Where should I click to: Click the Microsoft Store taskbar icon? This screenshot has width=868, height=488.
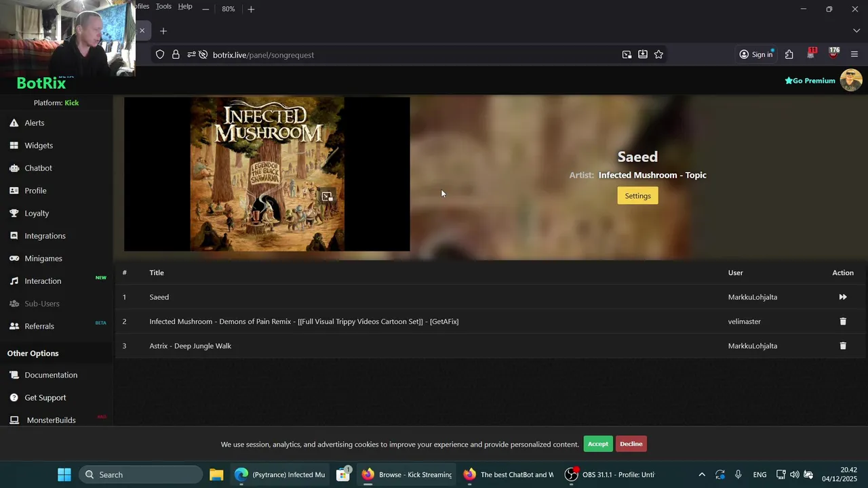tap(343, 474)
